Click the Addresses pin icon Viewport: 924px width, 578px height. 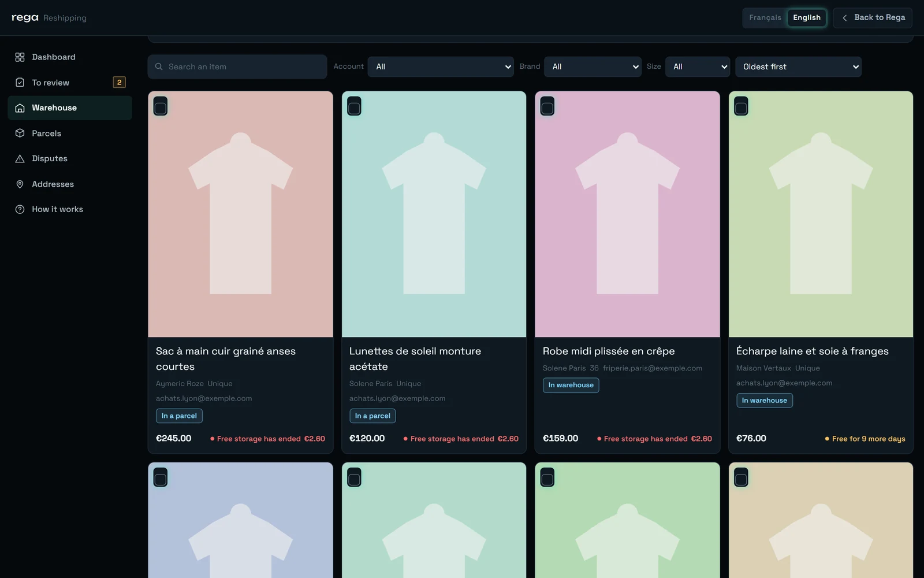[20, 184]
